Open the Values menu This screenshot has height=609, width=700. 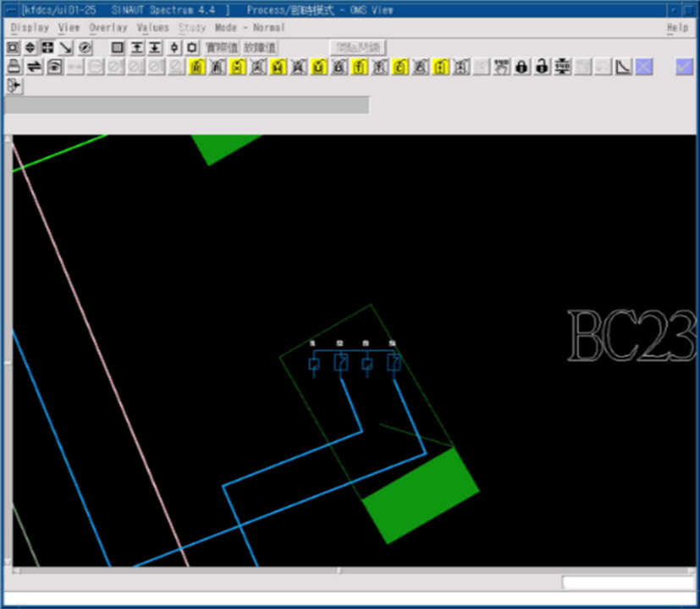[153, 28]
